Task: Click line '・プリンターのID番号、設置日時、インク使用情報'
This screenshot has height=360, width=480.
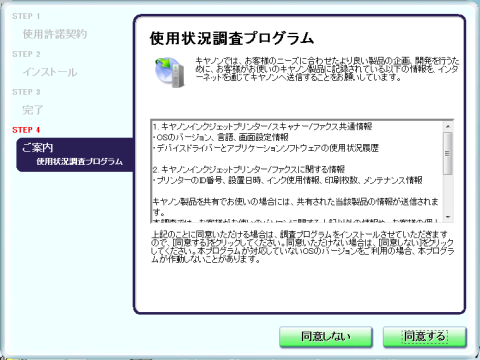Action: click(x=288, y=180)
